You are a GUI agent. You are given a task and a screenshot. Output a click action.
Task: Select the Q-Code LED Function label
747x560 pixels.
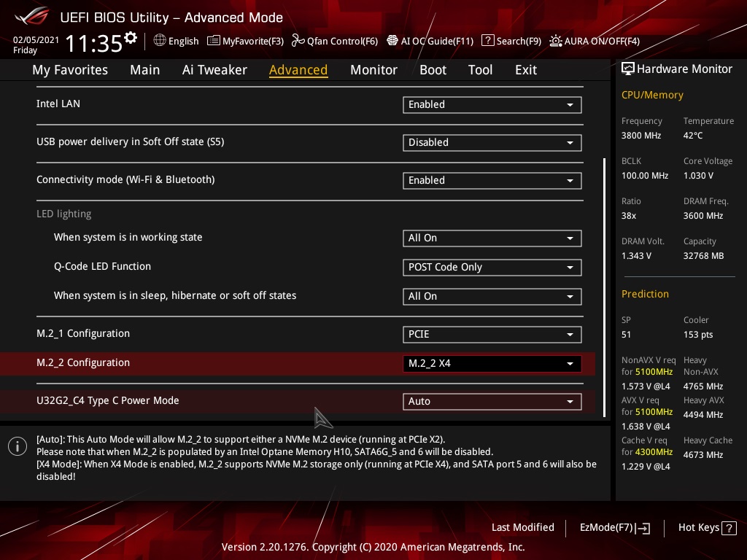[102, 267]
